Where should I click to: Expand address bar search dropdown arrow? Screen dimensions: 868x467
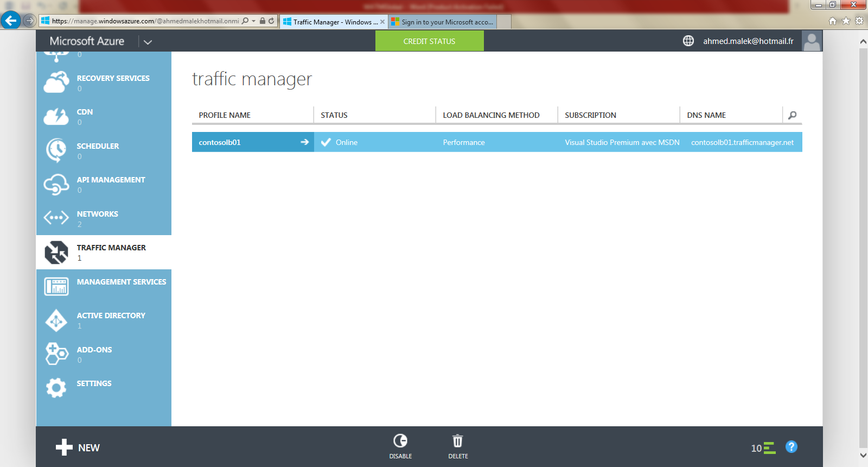(x=253, y=21)
